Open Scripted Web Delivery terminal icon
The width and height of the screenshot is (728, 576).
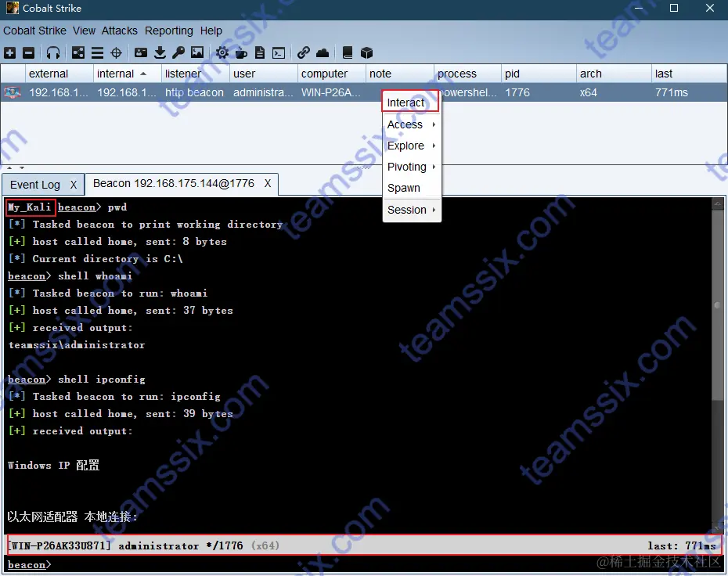(x=279, y=53)
